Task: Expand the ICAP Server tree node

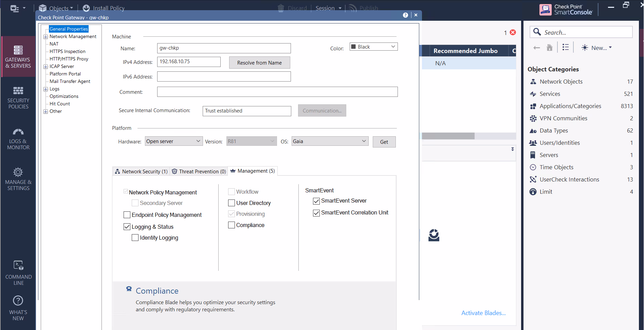Action: [45, 67]
